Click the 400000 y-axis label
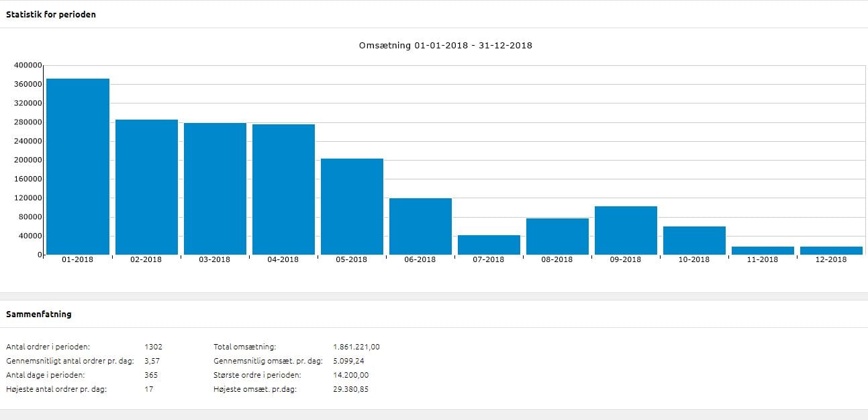 point(28,65)
